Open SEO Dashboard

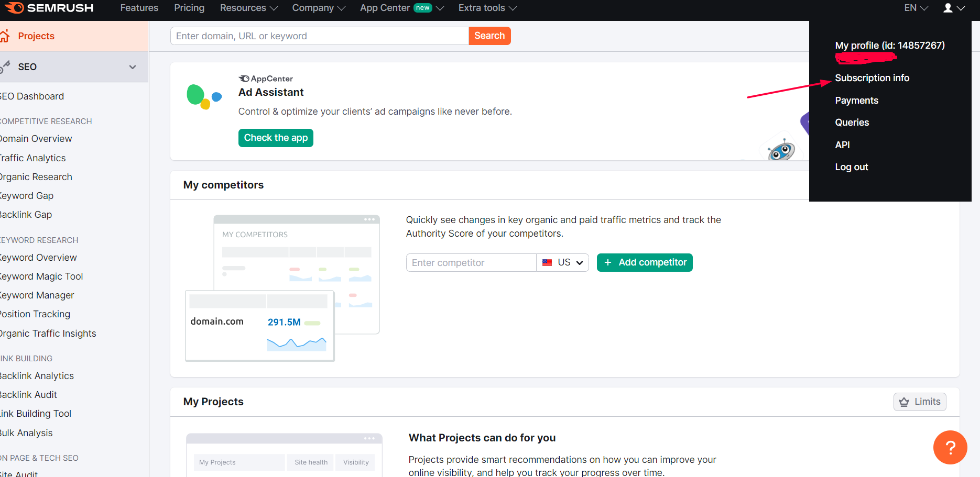(32, 96)
